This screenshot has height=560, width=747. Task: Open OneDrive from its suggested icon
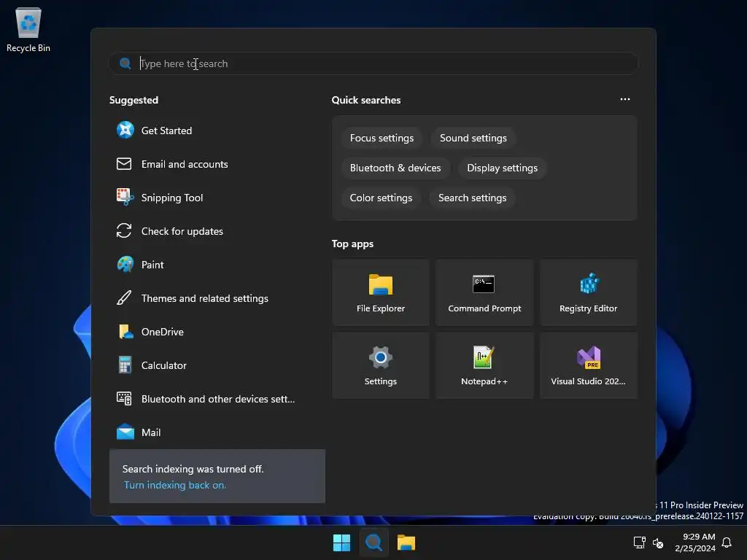(125, 332)
